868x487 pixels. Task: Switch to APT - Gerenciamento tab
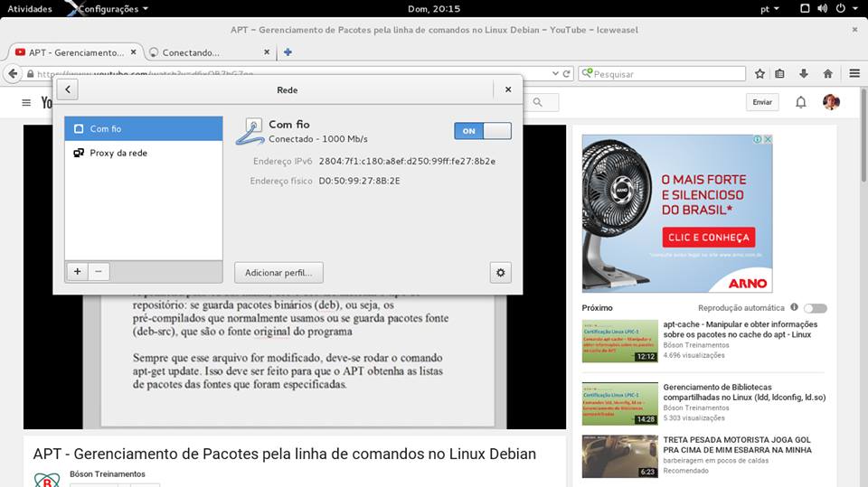[x=76, y=52]
